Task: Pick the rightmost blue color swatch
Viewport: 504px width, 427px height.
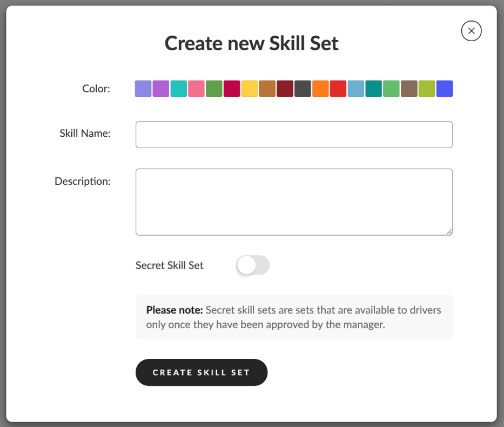Action: [445, 88]
